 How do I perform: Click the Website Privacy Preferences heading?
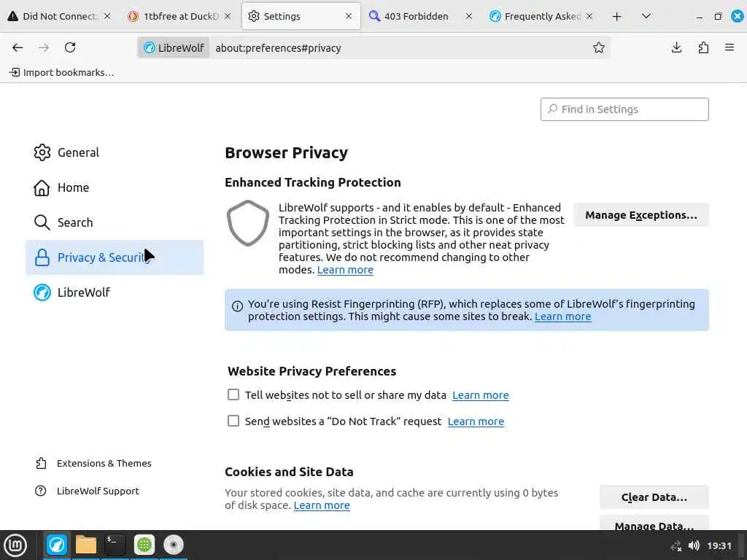coord(312,371)
